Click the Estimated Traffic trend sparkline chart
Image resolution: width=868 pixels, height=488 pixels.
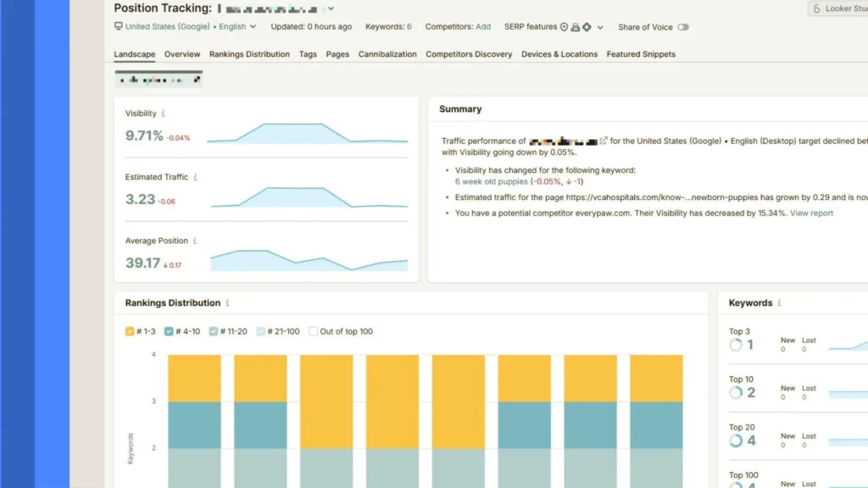pos(309,197)
